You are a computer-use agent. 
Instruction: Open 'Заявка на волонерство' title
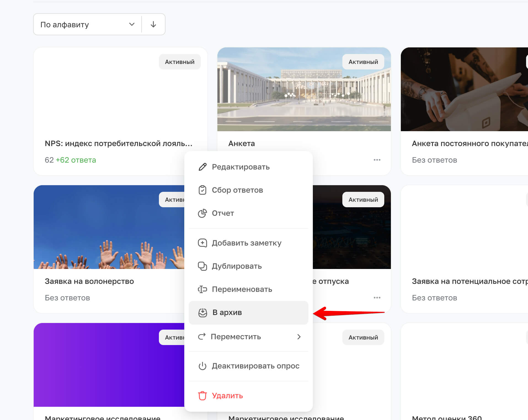pyautogui.click(x=89, y=281)
